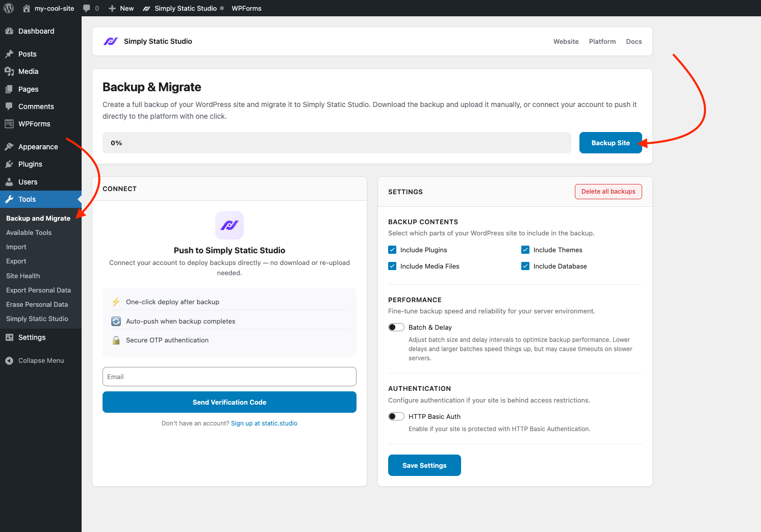Image resolution: width=761 pixels, height=532 pixels.
Task: Click the Collapse Menu label
Action: pos(41,360)
